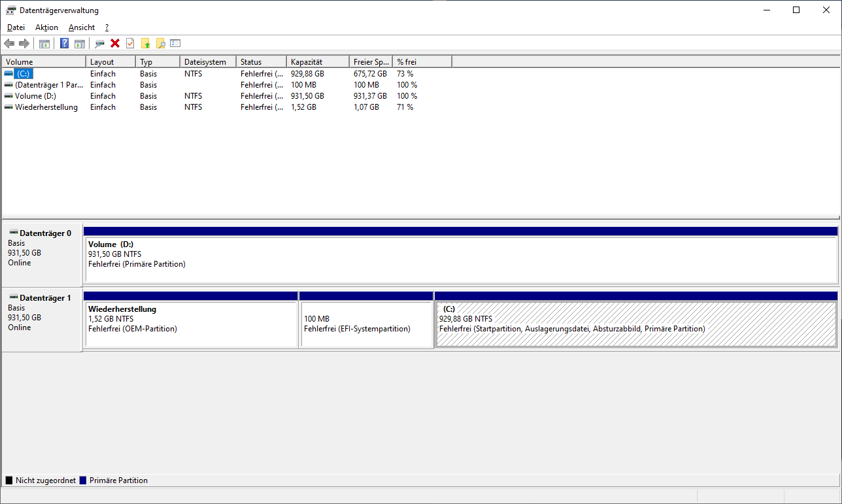Screen dimensions: 842x504
Task: Open the Datei menu
Action: 16,27
